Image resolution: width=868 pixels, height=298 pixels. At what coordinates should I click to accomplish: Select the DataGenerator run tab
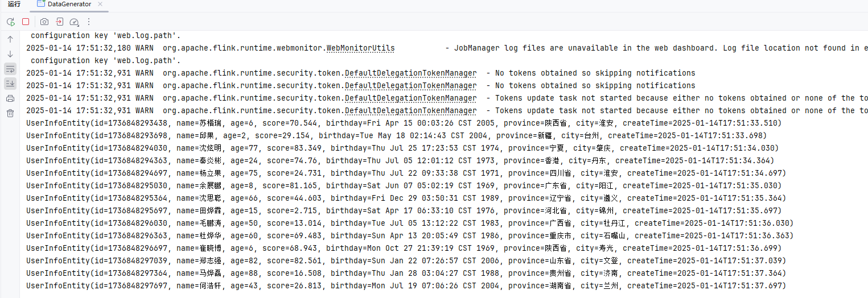click(68, 4)
